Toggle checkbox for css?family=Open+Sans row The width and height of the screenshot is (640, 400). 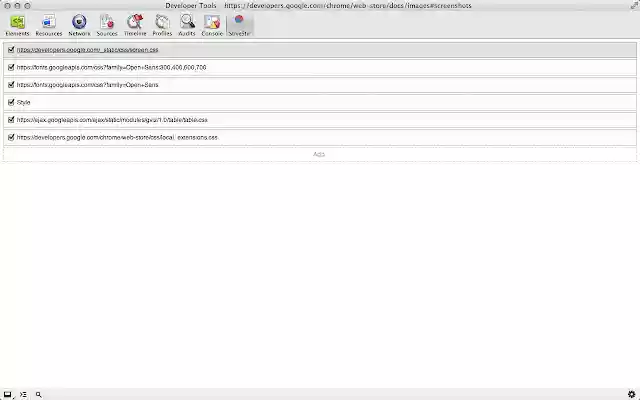click(x=11, y=85)
